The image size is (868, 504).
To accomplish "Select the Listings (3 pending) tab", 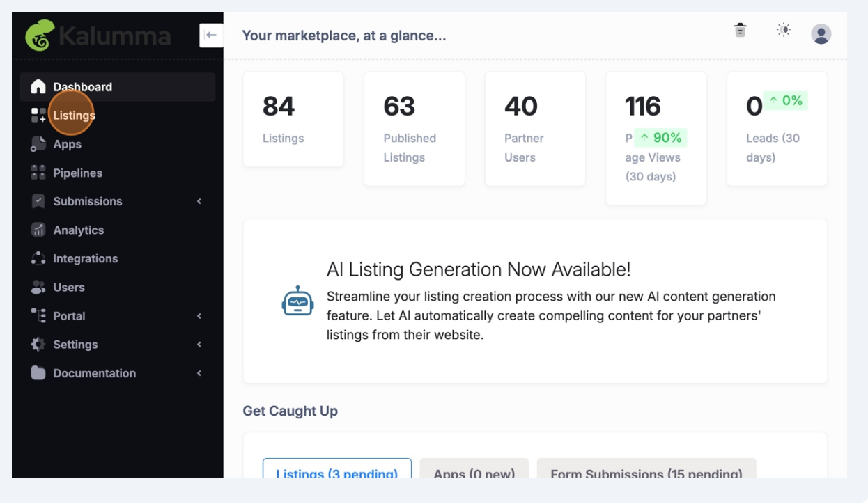I will pos(337,468).
